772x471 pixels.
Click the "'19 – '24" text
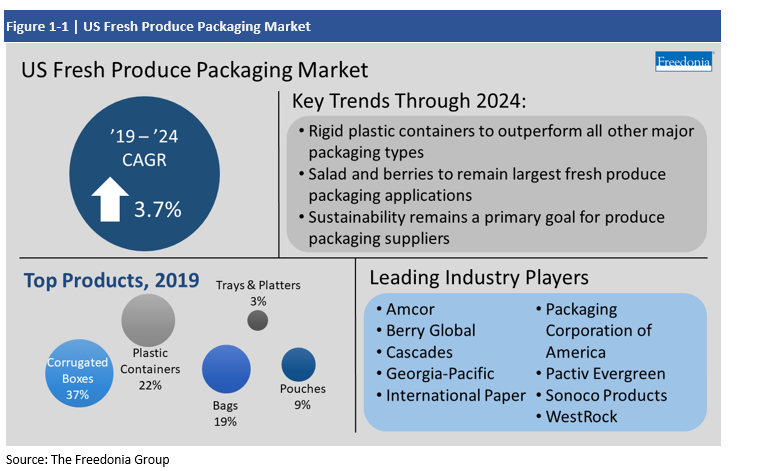pos(144,136)
